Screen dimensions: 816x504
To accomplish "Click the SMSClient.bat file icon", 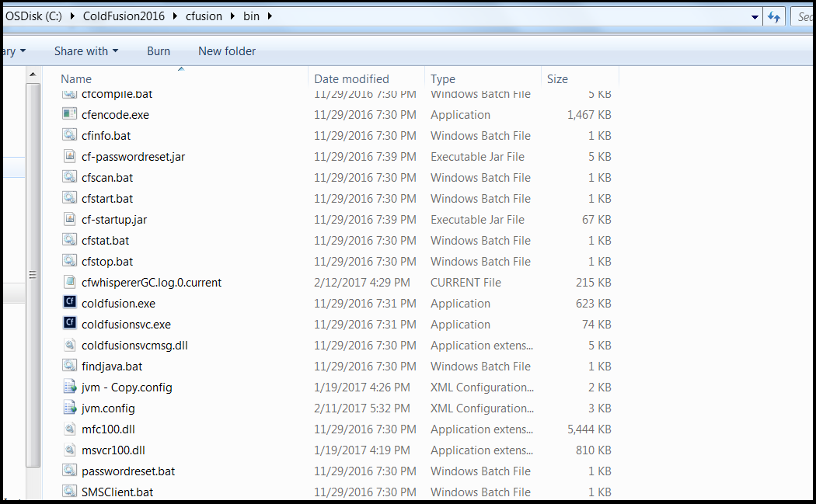I will tap(70, 491).
